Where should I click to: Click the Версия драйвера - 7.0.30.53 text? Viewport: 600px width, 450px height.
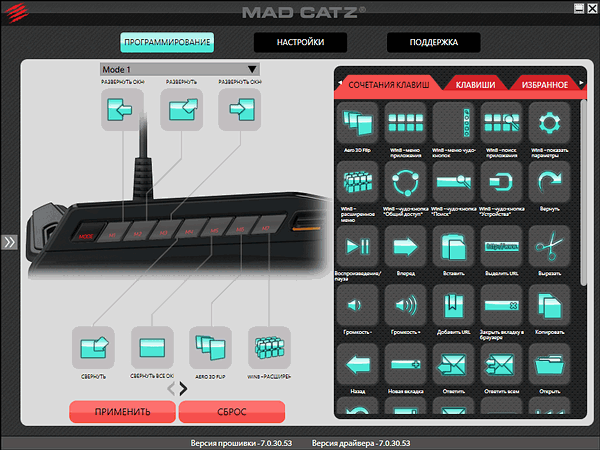(361, 443)
